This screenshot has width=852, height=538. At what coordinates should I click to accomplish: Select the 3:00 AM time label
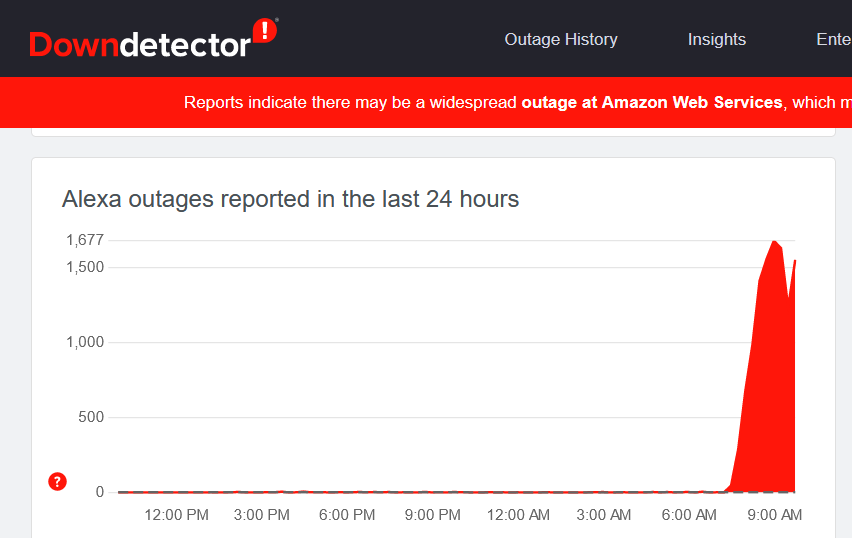[604, 515]
